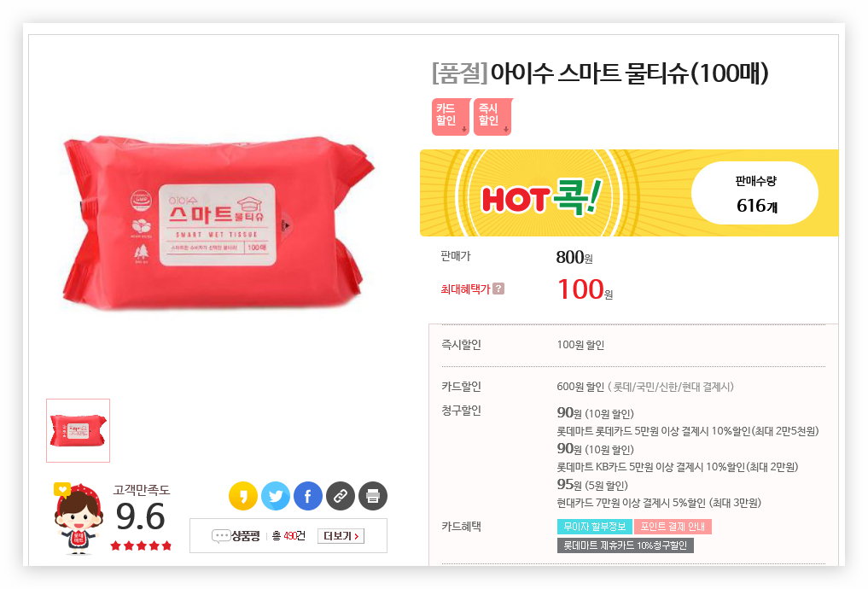Copy product link with chain icon
The image size is (868, 589).
tap(341, 495)
